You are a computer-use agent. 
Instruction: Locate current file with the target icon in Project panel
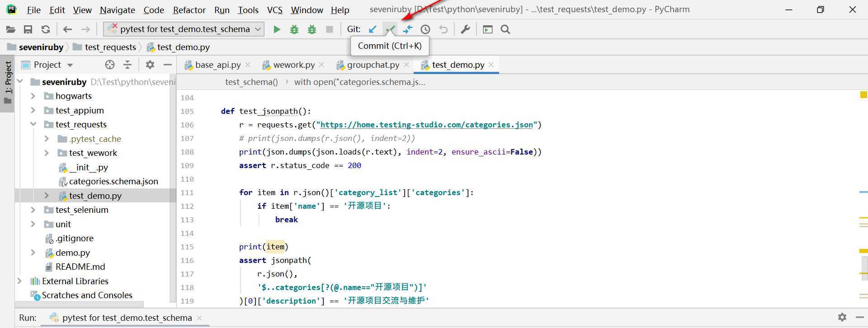tap(110, 65)
